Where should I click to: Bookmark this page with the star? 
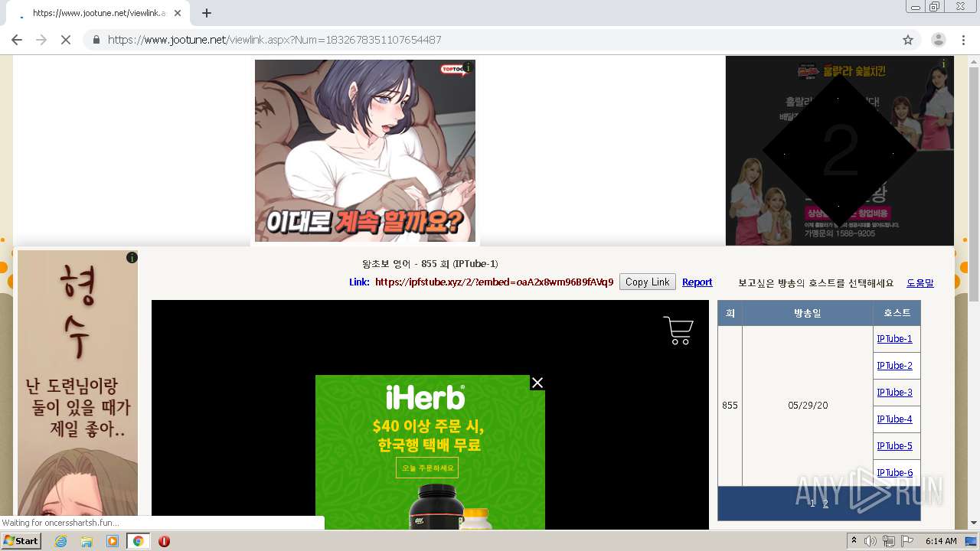click(908, 40)
